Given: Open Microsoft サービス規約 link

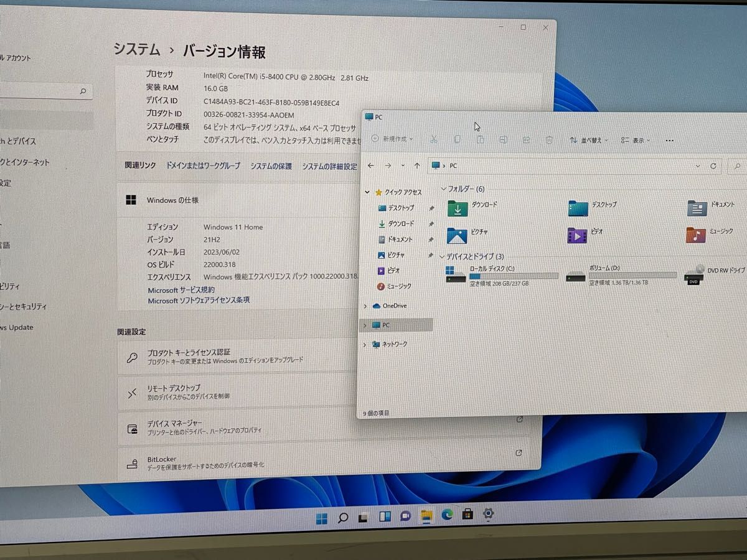Looking at the screenshot, I should point(181,291).
